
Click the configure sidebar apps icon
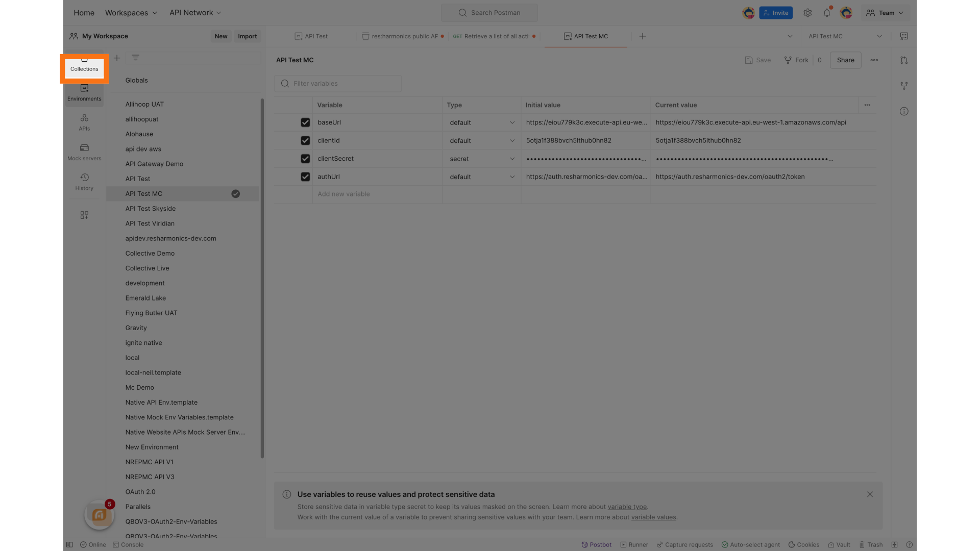click(84, 215)
